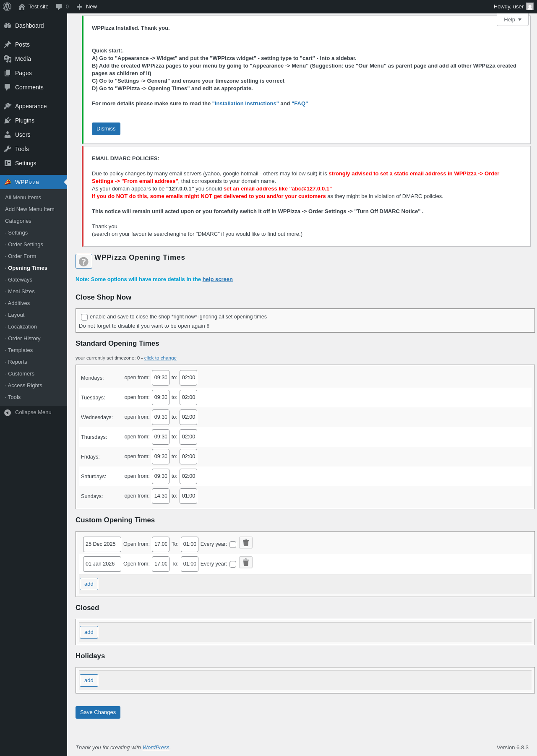Open the comments bubble icon in admin bar
The height and width of the screenshot is (756, 537).
(x=59, y=7)
